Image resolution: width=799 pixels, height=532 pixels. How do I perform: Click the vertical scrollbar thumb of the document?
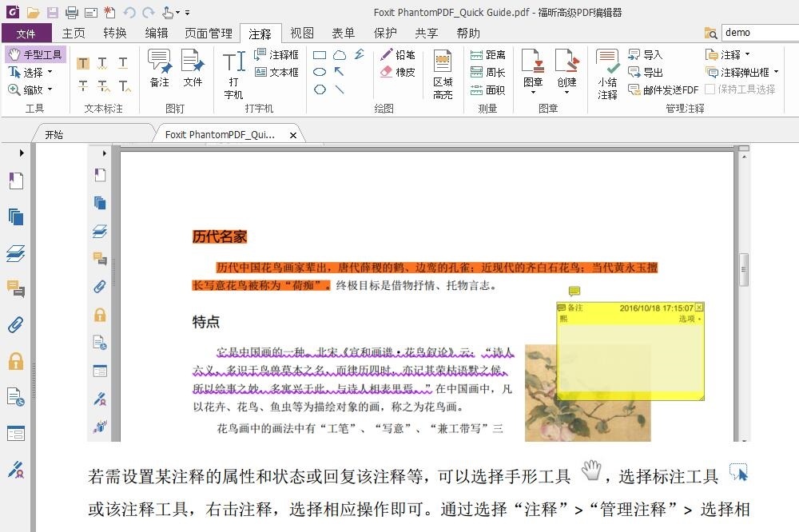coord(744,269)
